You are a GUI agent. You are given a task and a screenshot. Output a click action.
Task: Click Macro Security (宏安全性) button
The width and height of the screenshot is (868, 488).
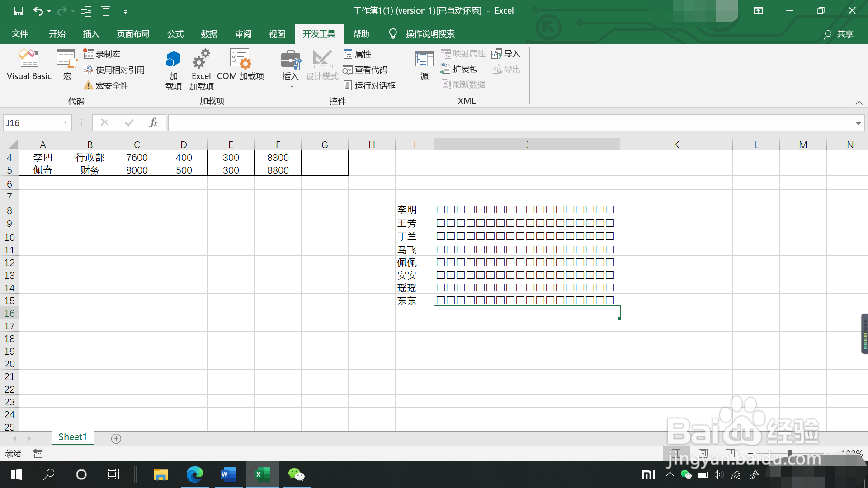click(107, 86)
